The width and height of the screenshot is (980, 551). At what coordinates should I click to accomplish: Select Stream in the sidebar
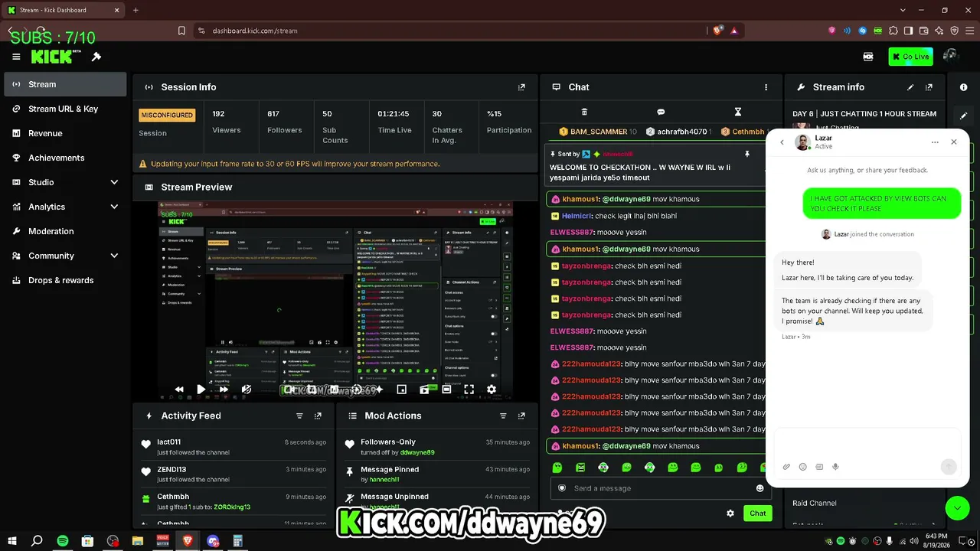(x=65, y=84)
